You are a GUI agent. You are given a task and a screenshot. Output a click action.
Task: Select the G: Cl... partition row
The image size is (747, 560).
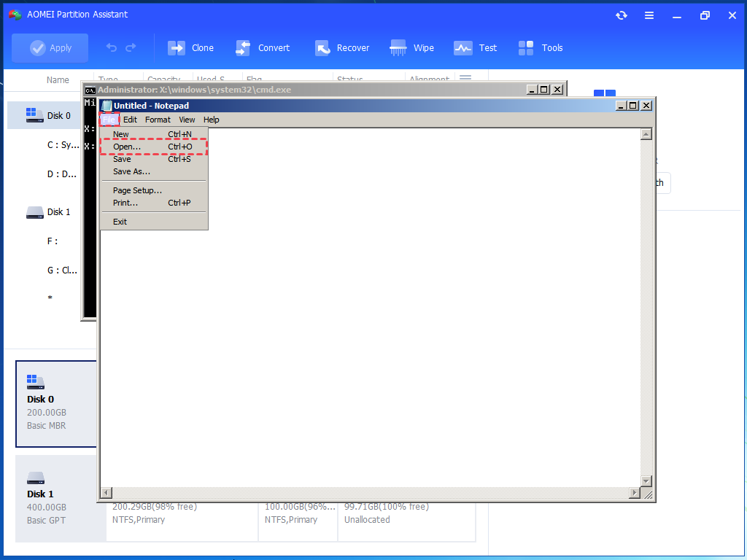point(62,271)
